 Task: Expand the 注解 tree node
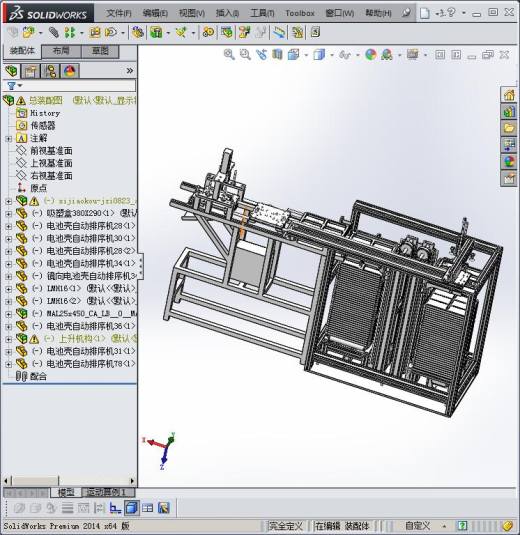tap(9, 139)
